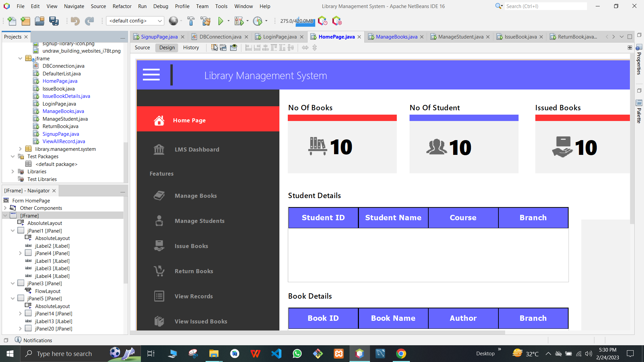Close the IssueBook.java tab
The image size is (644, 362).
point(541,37)
